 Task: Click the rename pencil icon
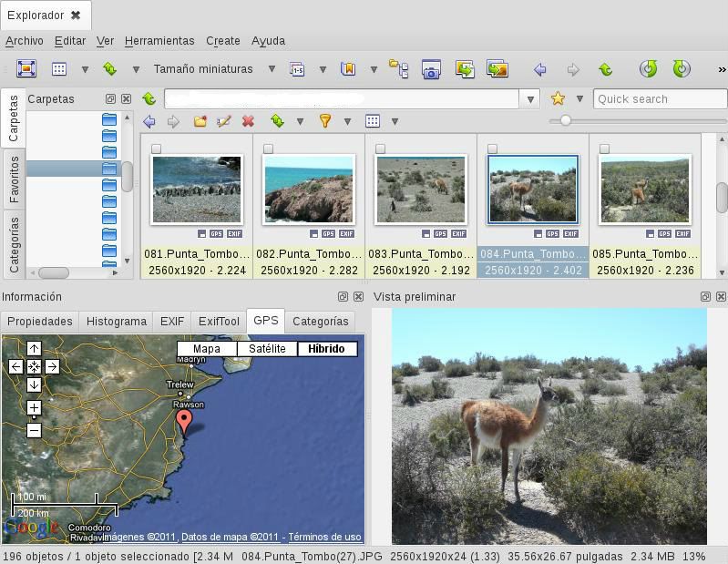click(224, 121)
